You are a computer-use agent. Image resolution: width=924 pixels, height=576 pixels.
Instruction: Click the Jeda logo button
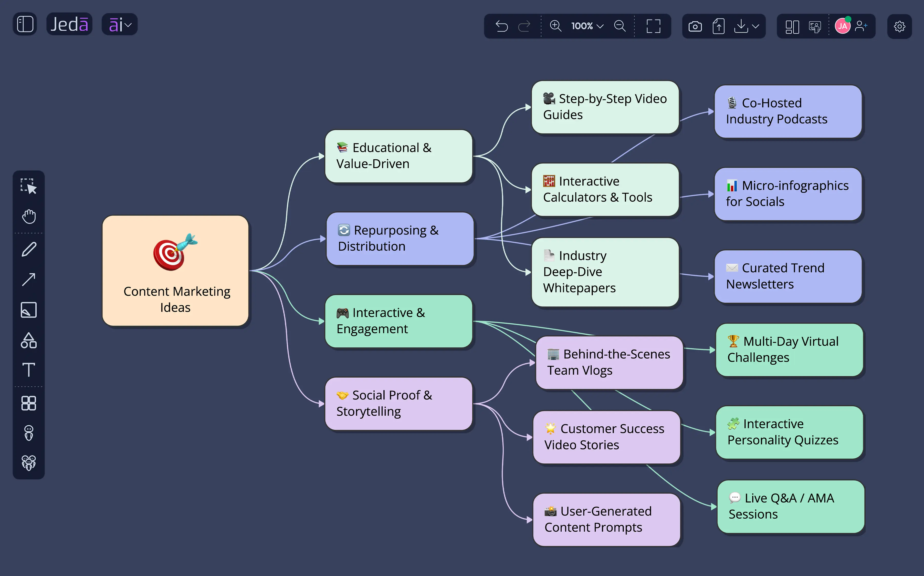tap(69, 24)
